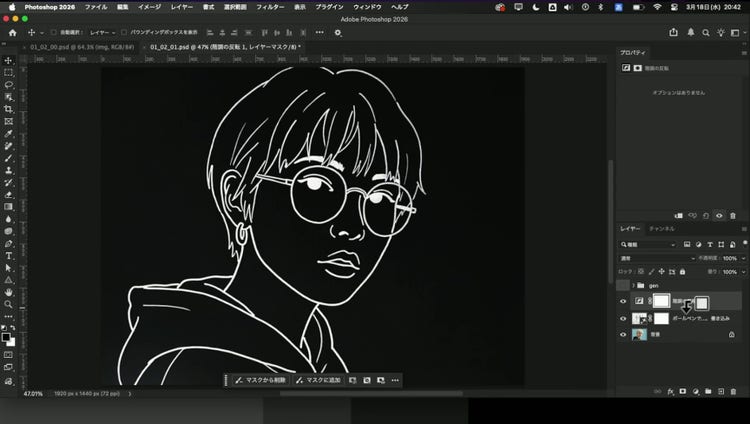
Task: Enable the 自動選択 checkbox
Action: coord(54,32)
